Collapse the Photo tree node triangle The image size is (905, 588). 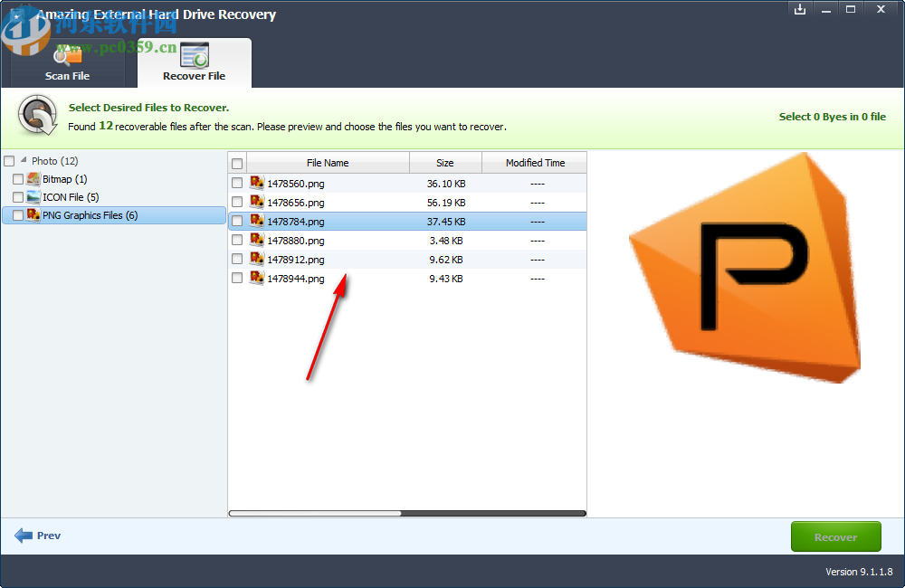click(x=24, y=160)
